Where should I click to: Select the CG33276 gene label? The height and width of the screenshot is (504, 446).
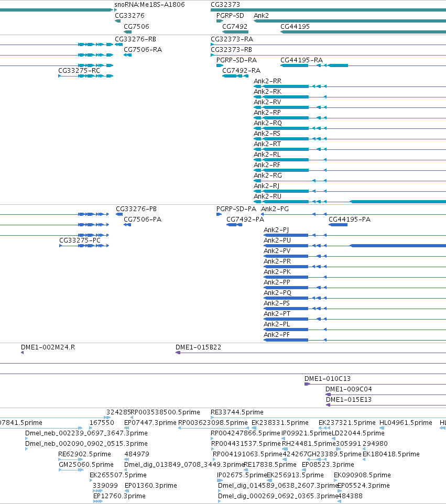click(129, 15)
